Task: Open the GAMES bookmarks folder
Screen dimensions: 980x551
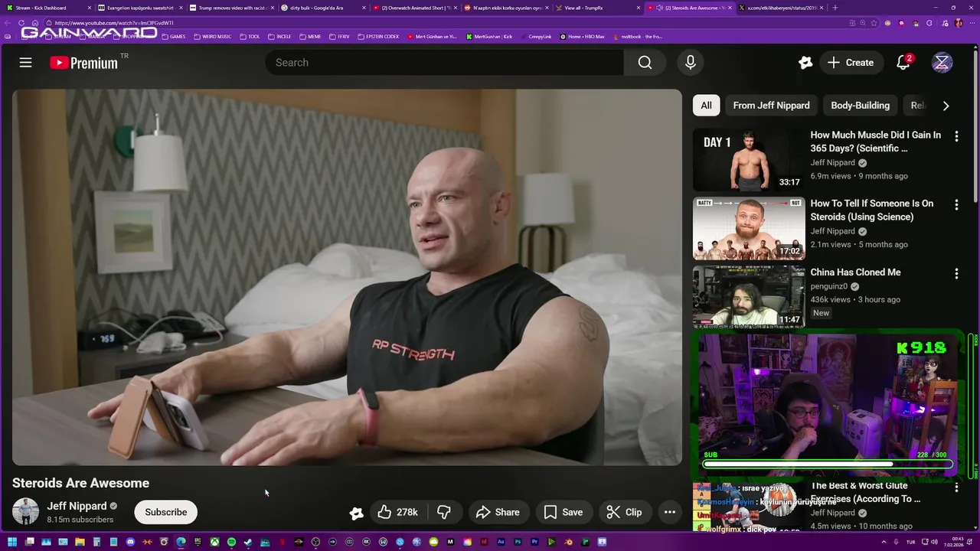Action: [173, 37]
